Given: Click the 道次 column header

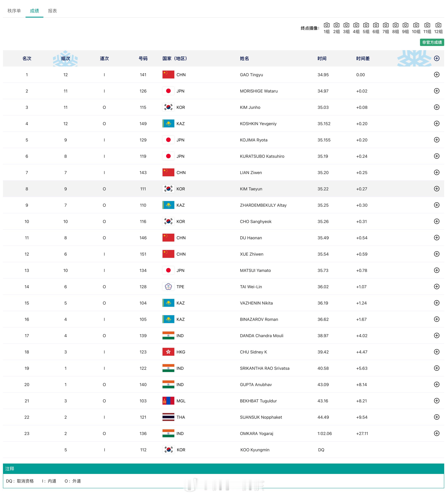Looking at the screenshot, I should tap(104, 58).
